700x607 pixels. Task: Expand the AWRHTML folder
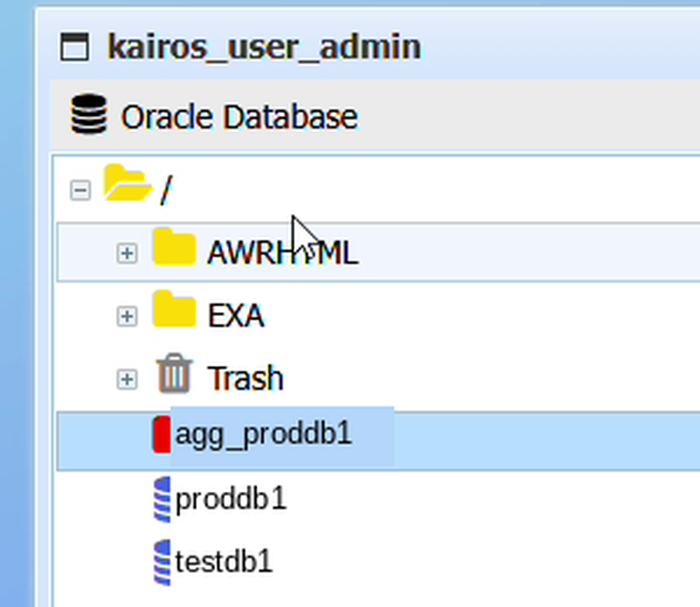point(127,253)
